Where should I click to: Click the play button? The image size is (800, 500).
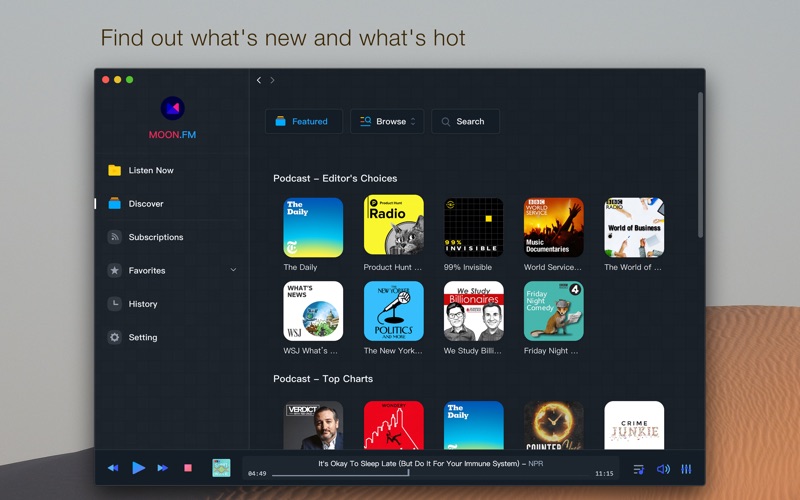click(x=138, y=468)
